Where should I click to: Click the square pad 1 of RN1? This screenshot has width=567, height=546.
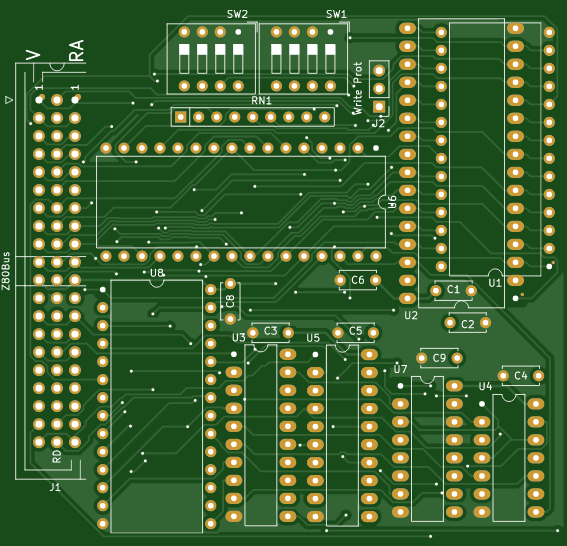click(x=180, y=117)
